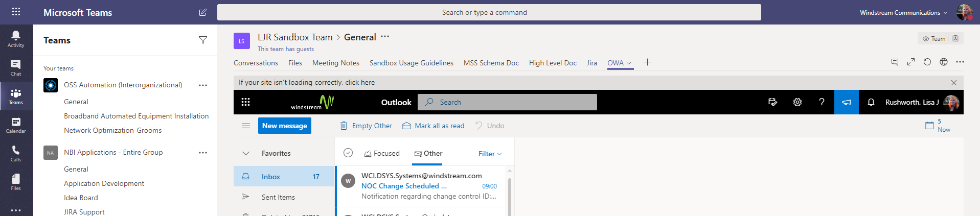Open Files in the left rail

16,182
